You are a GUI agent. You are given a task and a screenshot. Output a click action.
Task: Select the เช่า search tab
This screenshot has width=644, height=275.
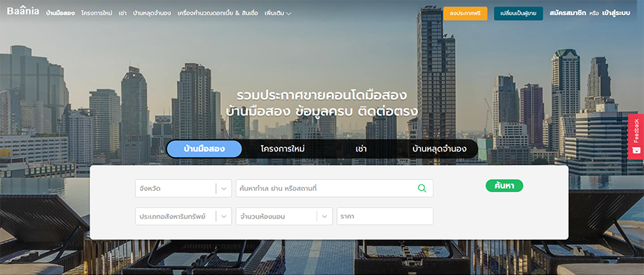pyautogui.click(x=361, y=149)
